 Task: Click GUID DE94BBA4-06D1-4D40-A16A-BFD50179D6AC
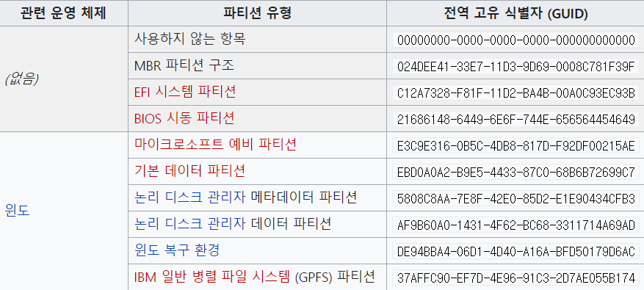(515, 251)
